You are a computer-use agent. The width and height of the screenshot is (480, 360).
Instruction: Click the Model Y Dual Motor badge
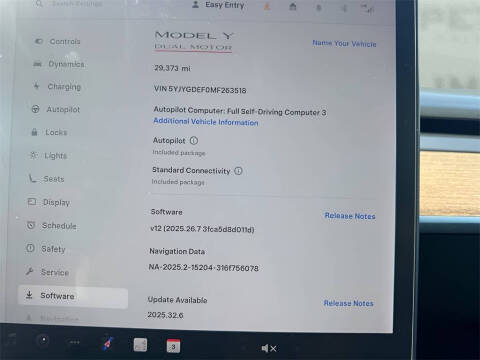tap(194, 41)
